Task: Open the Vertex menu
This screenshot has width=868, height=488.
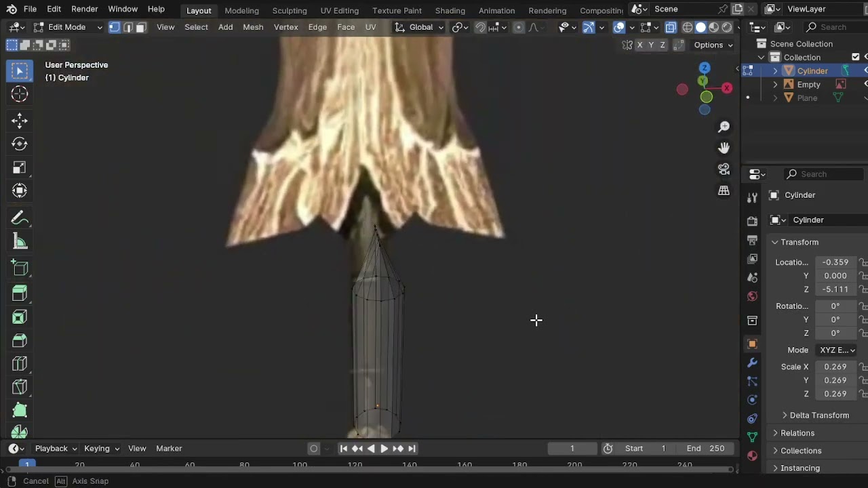Action: 285,27
